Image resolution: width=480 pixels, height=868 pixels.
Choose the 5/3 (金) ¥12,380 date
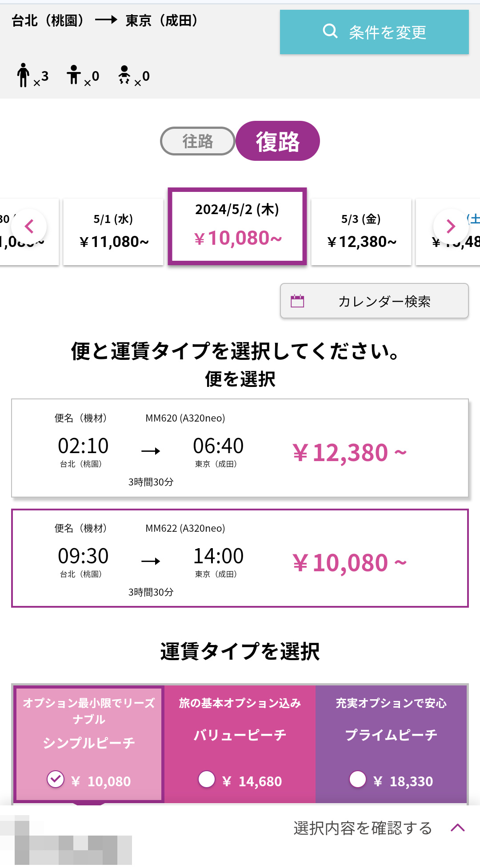[x=361, y=231]
